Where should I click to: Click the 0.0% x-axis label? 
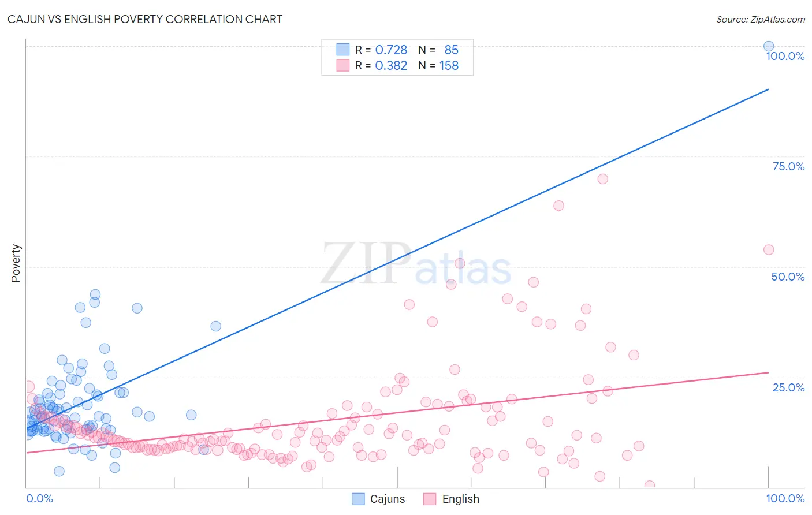coord(40,498)
